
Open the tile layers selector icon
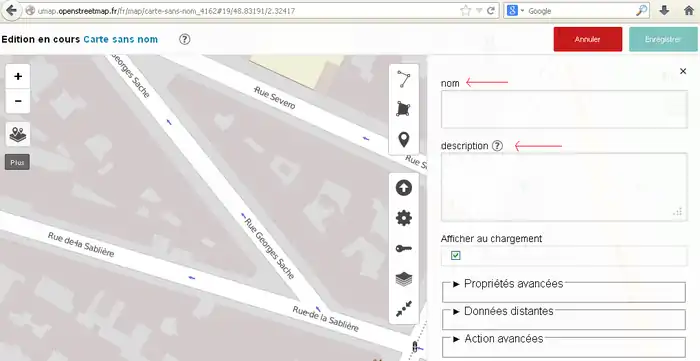point(18,134)
